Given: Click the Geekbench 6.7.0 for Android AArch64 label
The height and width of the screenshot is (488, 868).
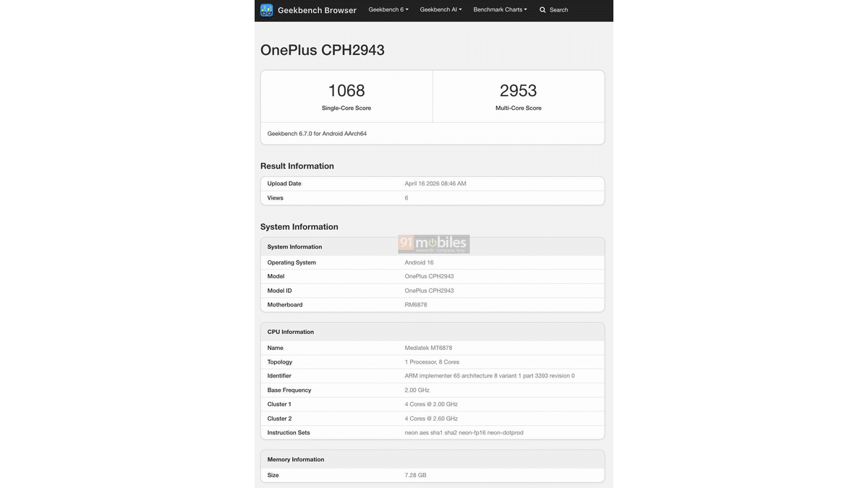Looking at the screenshot, I should point(315,133).
